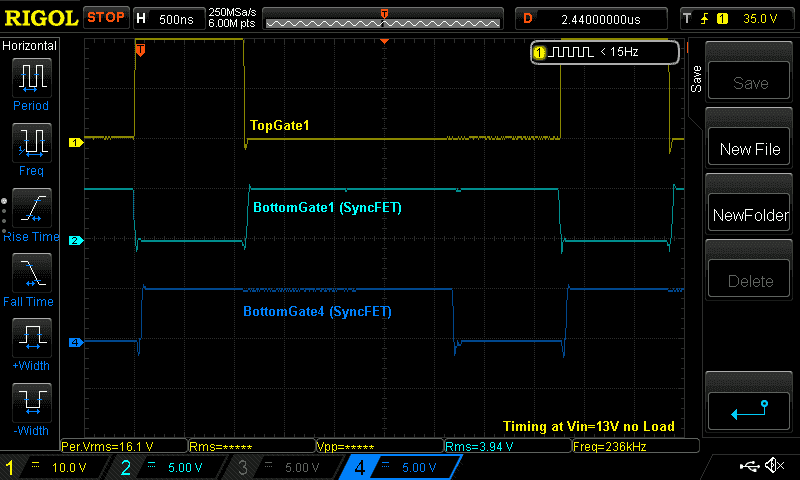
Task: Switch to the active channel 4 tab
Action: [400, 467]
